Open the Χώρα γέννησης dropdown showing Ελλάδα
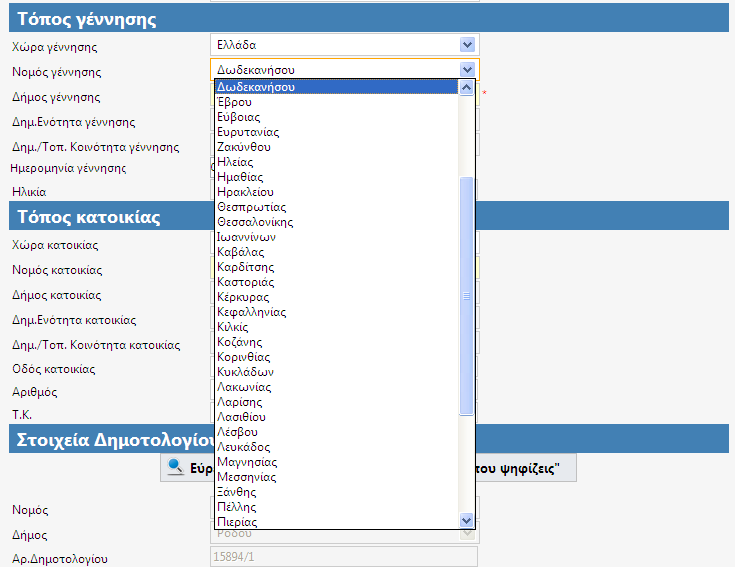735x567 pixels. (x=345, y=45)
